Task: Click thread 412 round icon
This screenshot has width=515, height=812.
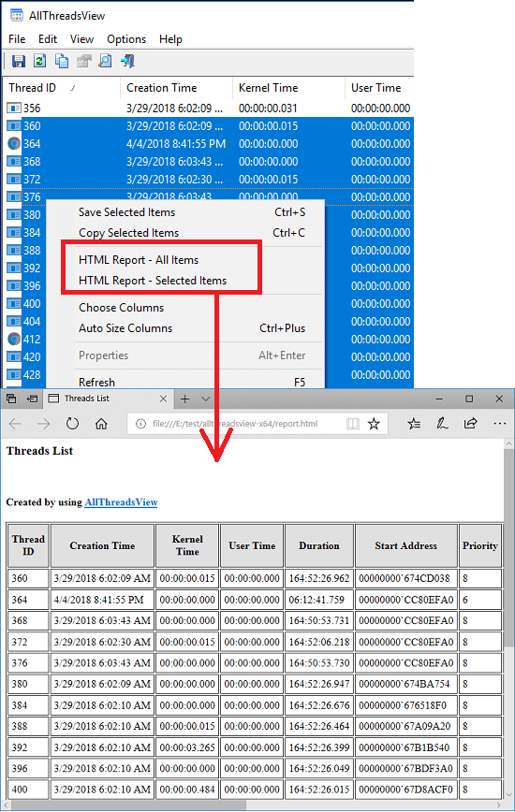Action: click(14, 340)
